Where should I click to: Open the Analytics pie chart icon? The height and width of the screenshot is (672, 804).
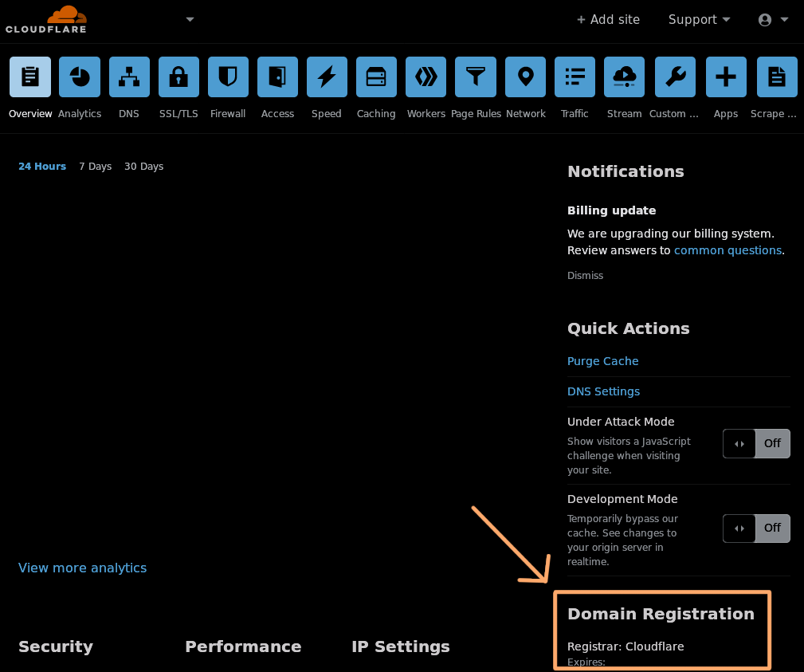coord(80,77)
